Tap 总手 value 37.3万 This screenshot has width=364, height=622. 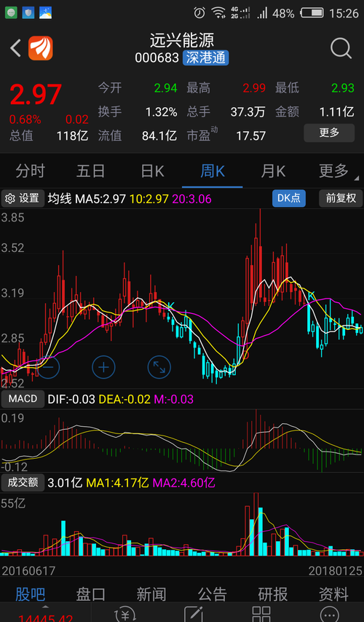point(248,112)
